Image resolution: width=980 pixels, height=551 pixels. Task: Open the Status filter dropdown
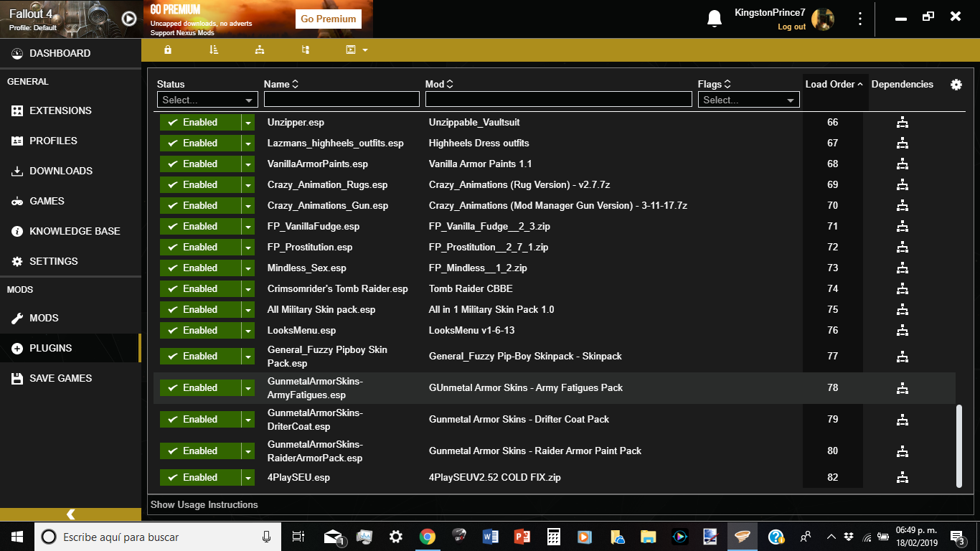[207, 100]
